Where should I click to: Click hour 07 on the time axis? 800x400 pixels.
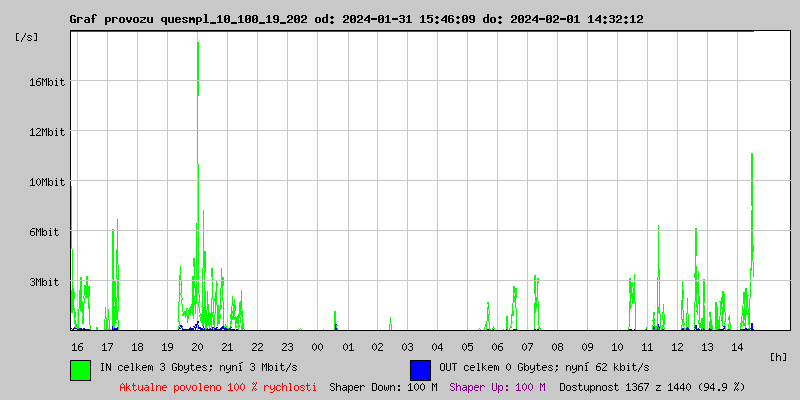(x=528, y=347)
